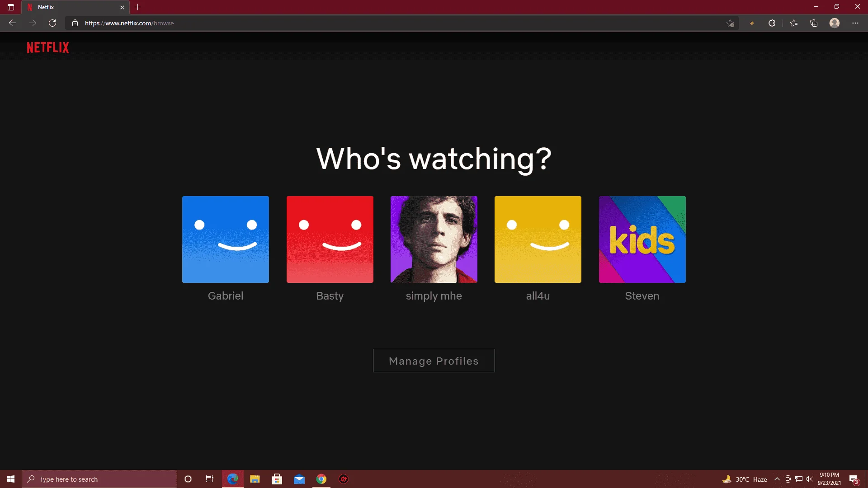Click the Gabriel profile name label

(226, 296)
